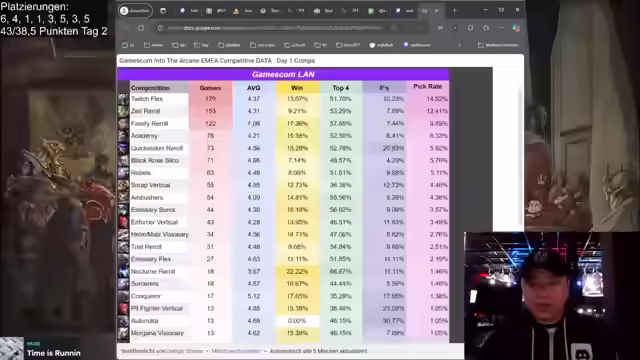Select the Twitch Flex composition cell
Image resolution: width=640 pixels, height=360 pixels.
159,99
